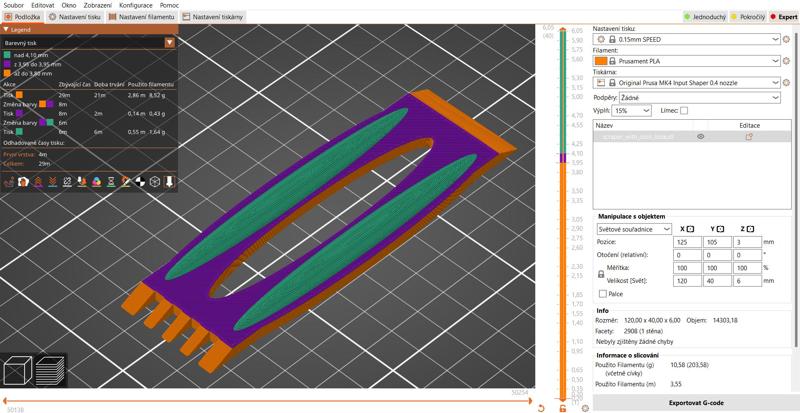The image size is (800, 413).
Task: Enable the Límec checkbox
Action: tap(684, 110)
